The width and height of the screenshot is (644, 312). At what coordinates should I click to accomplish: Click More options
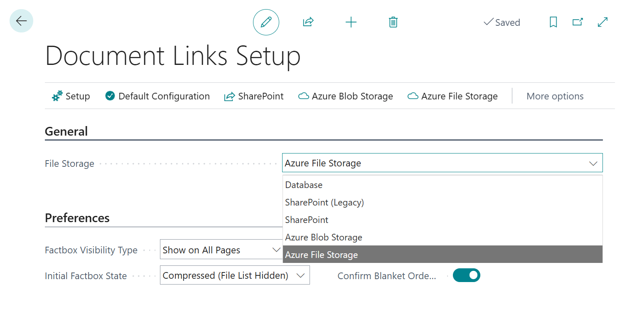click(555, 96)
